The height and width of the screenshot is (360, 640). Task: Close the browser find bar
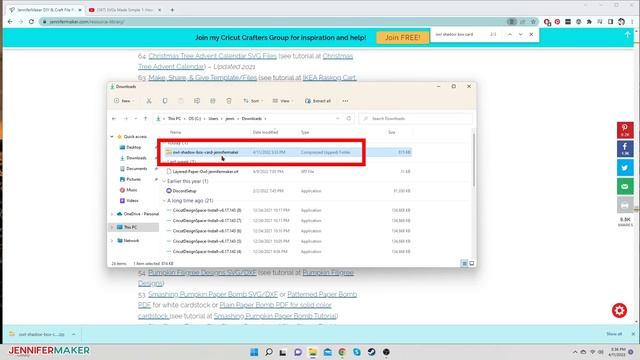(x=531, y=35)
